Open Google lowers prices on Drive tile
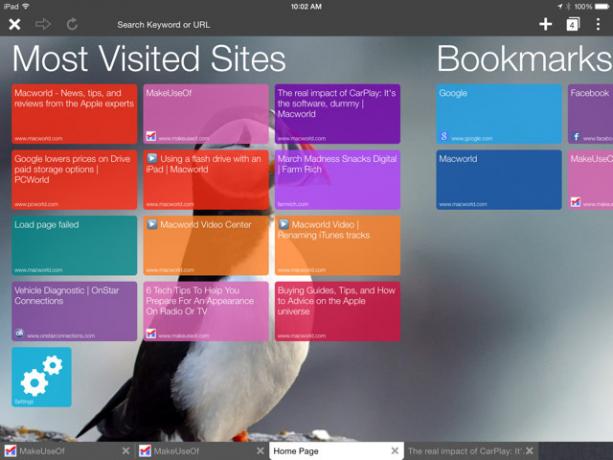Screen dimensions: 613x460 [74, 180]
